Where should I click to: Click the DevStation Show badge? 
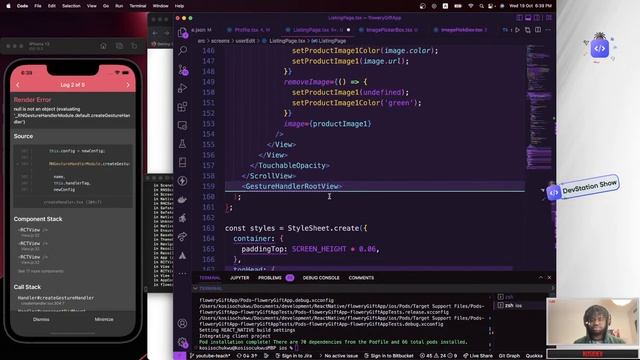tap(583, 189)
